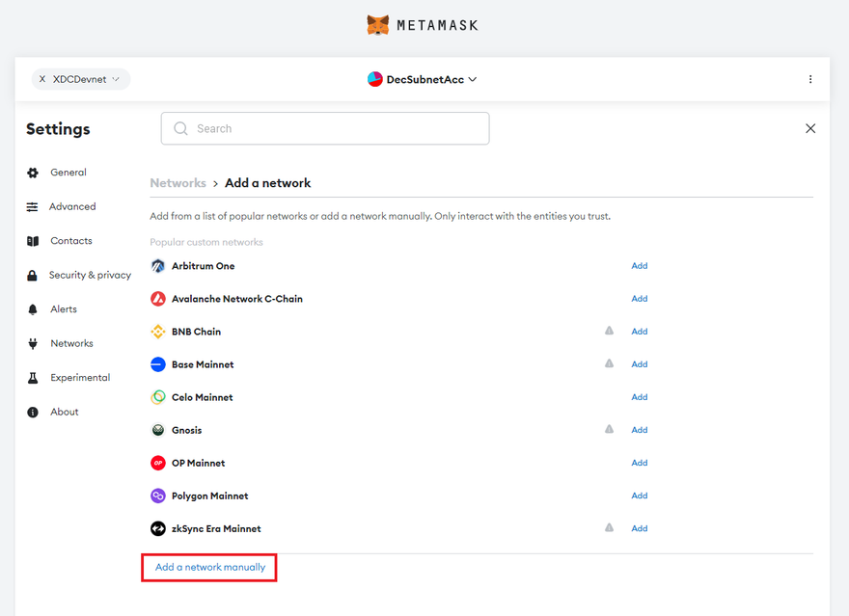The height and width of the screenshot is (616, 849).
Task: Click the warning icon beside BNB Chain
Action: (609, 331)
